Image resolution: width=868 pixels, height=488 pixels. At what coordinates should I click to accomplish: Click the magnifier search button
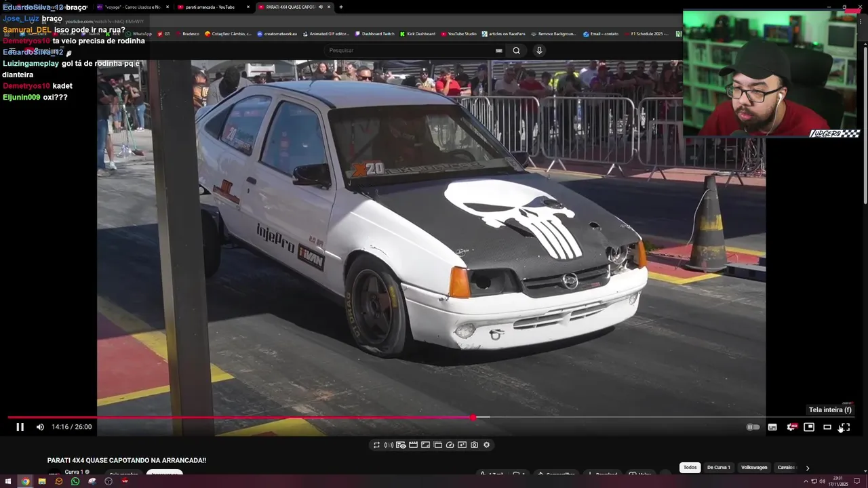pyautogui.click(x=517, y=50)
